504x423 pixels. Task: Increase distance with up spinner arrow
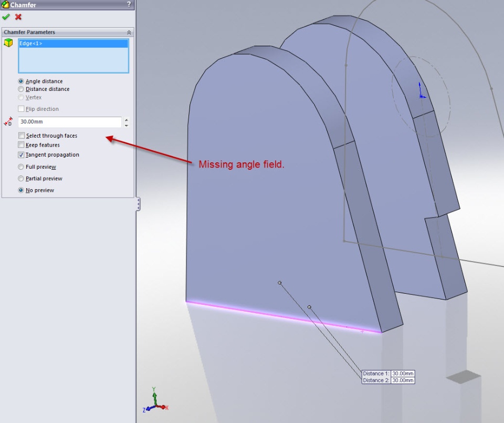[127, 119]
